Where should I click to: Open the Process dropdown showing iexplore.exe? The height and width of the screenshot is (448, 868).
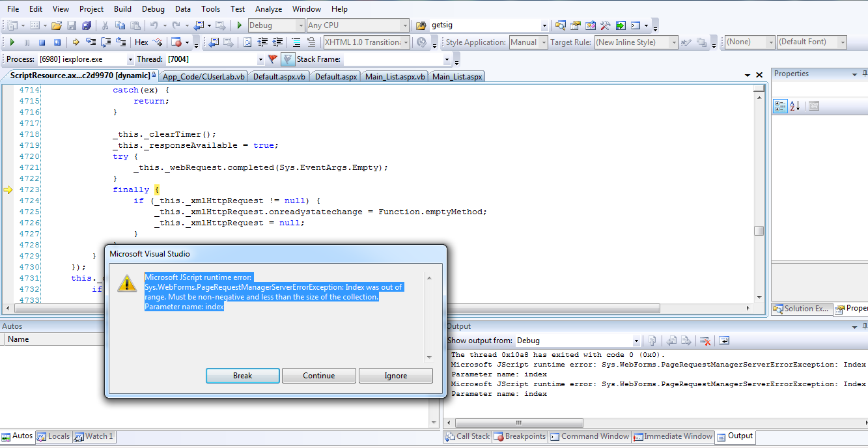pyautogui.click(x=129, y=59)
